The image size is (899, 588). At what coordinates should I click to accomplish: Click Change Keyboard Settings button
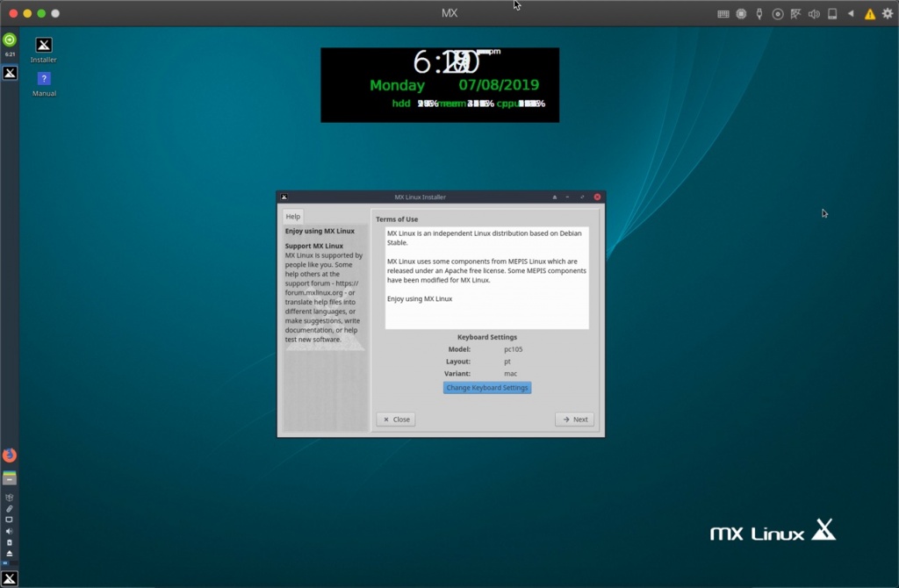pos(487,387)
